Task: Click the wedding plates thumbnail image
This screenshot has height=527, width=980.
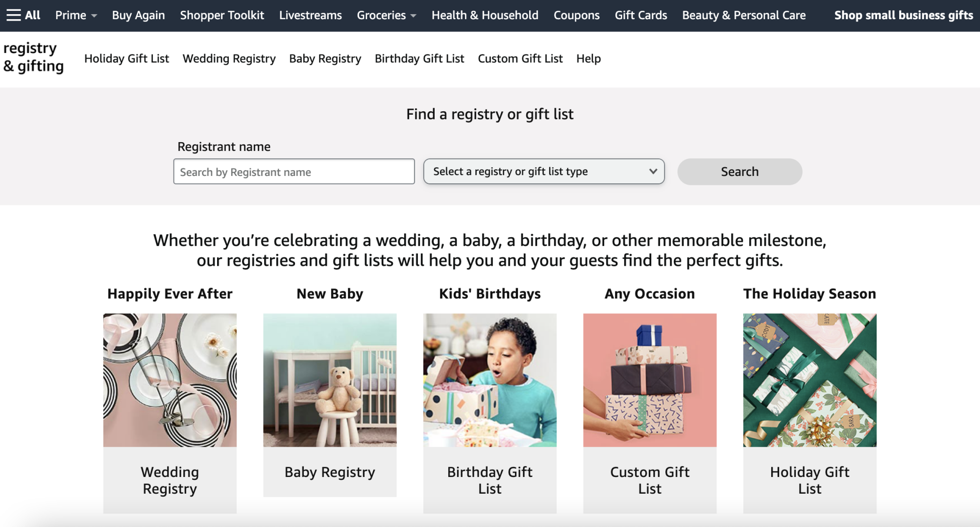Action: [x=170, y=380]
